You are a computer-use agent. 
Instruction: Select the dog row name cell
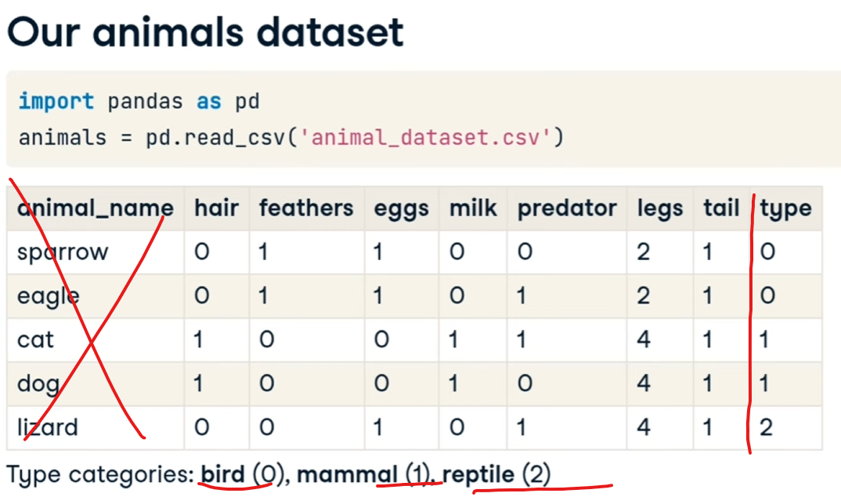[38, 384]
